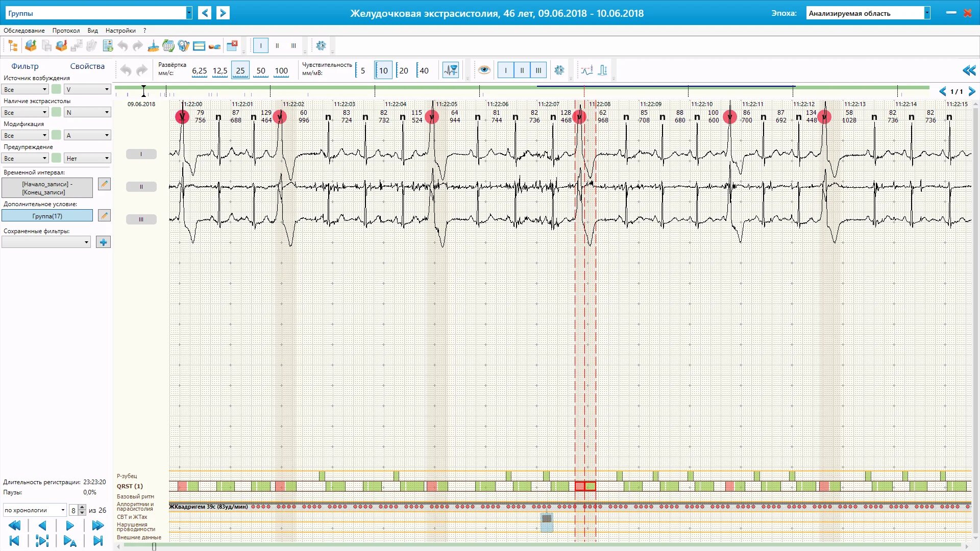Open the Эпоха dropdown
This screenshot has height=551, width=980.
[927, 13]
